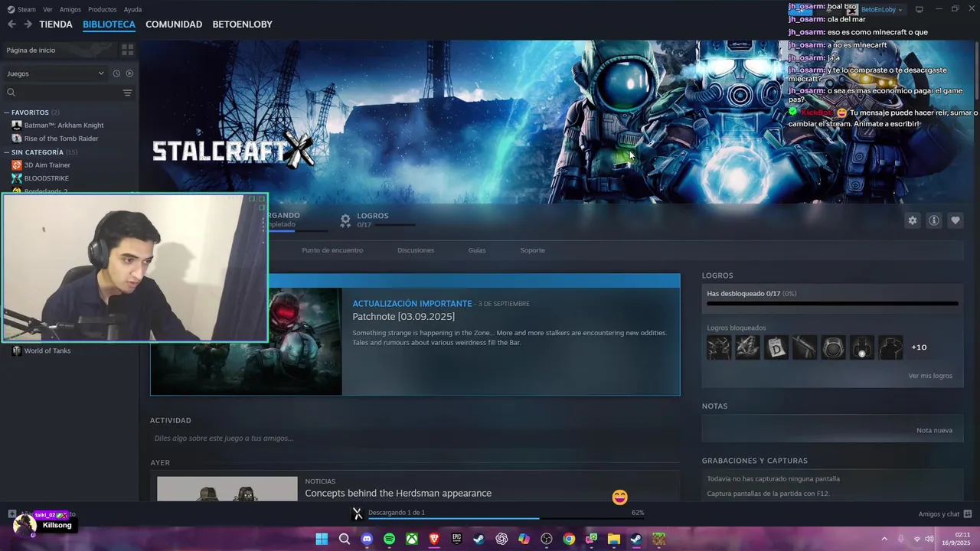
Task: Go to the TIENDA tab
Action: tap(56, 24)
